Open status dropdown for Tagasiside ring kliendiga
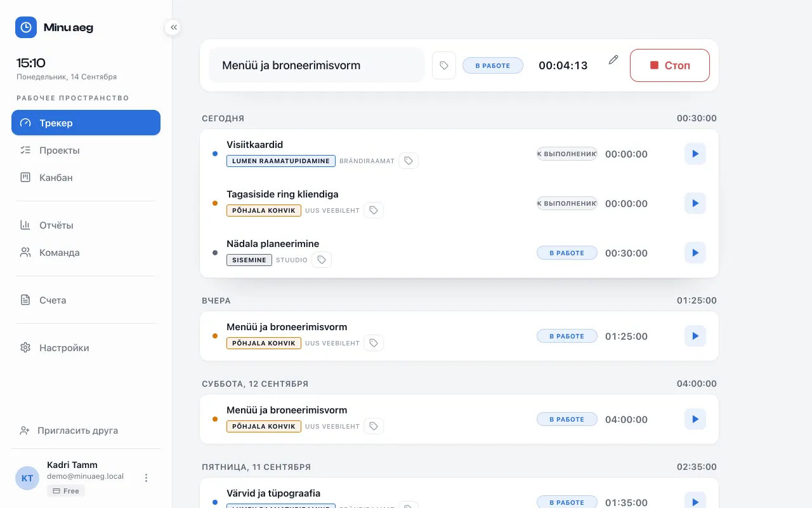The height and width of the screenshot is (508, 812). click(567, 203)
